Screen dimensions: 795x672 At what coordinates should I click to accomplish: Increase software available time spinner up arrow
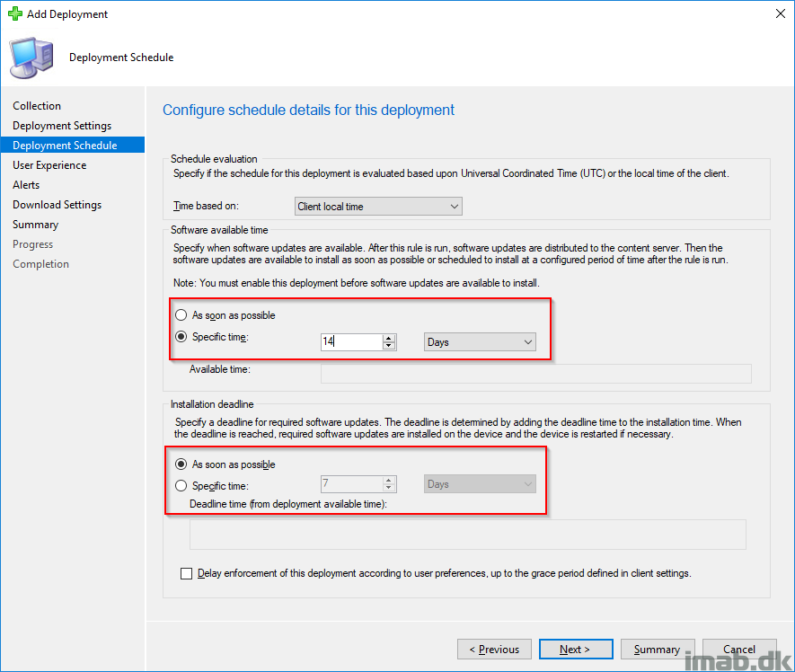click(389, 339)
